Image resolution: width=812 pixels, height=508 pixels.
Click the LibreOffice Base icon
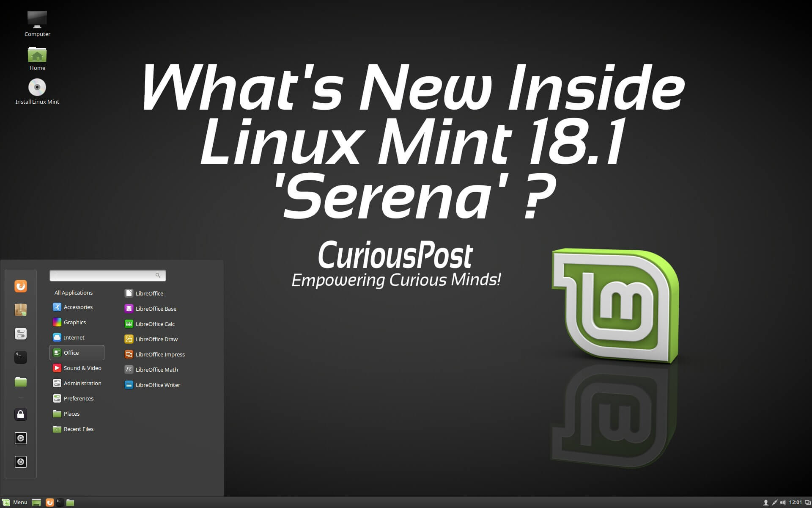tap(128, 308)
